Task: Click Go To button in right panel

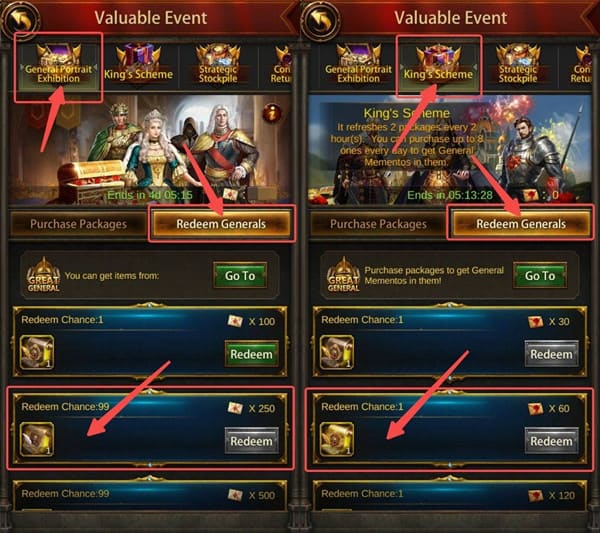Action: (x=540, y=275)
